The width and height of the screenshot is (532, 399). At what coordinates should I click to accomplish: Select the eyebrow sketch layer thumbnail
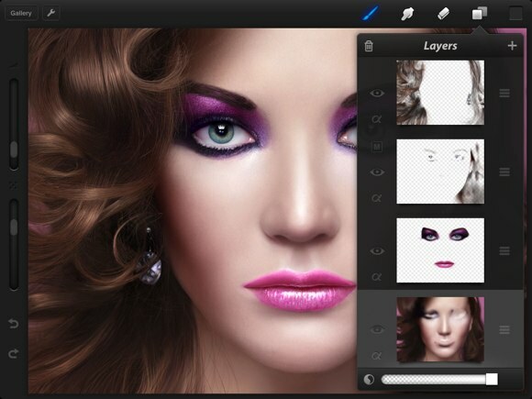[440, 172]
